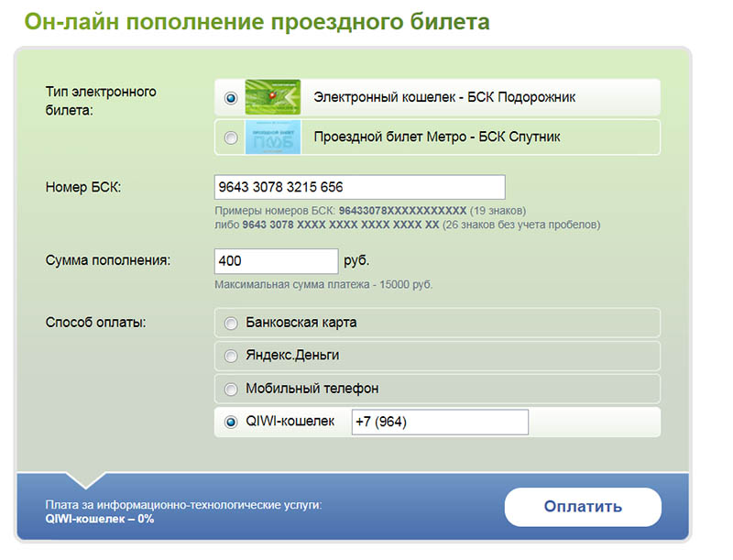Click the Электронный кошелек - БСК Подорожник label
This screenshot has width=733, height=560.
444,97
